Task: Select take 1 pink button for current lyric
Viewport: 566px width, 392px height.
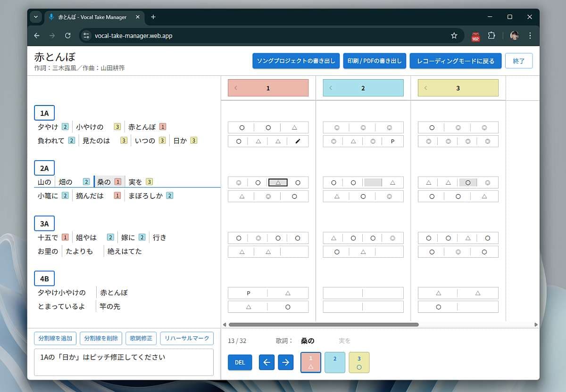Action: coord(311,362)
